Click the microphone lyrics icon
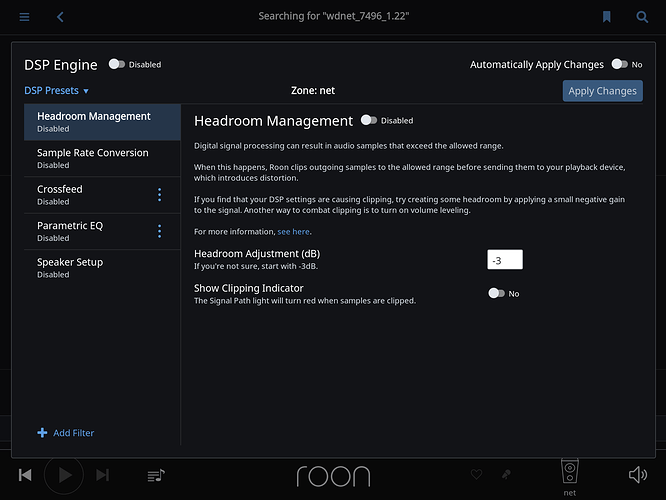This screenshot has width=666, height=500. tap(506, 474)
